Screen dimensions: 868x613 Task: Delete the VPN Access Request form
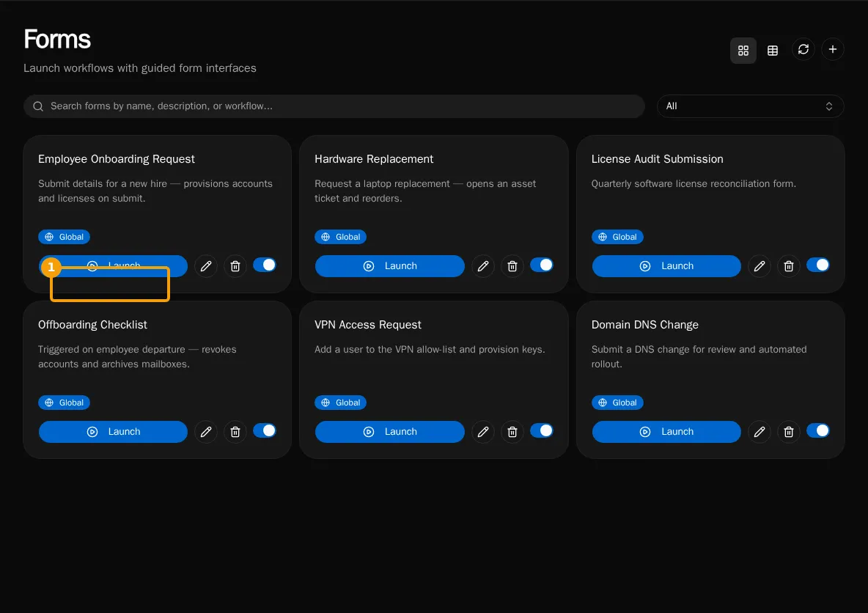512,431
